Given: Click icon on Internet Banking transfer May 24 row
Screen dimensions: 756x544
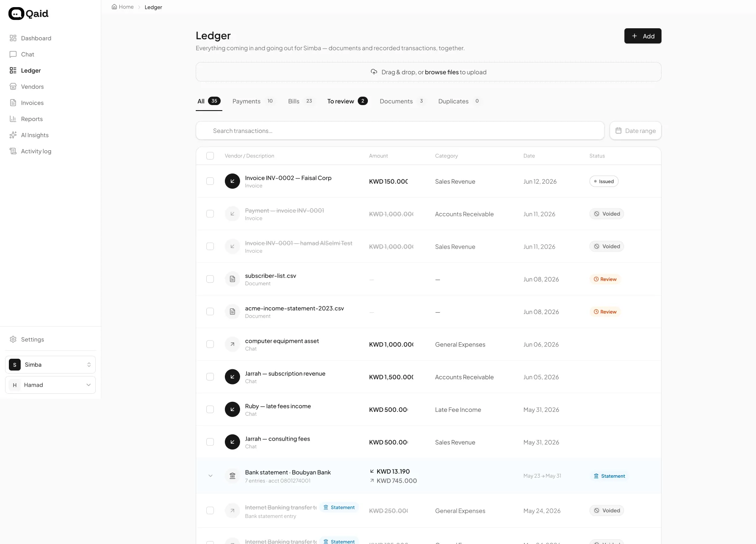Looking at the screenshot, I should [232, 510].
